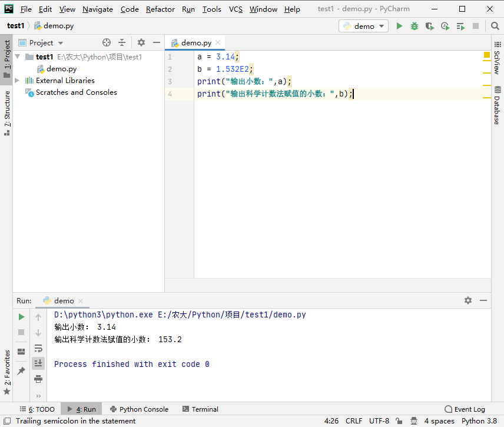Screen dimensions: 504x427
Task: Start debugging with the bug icon
Action: coord(415,26)
